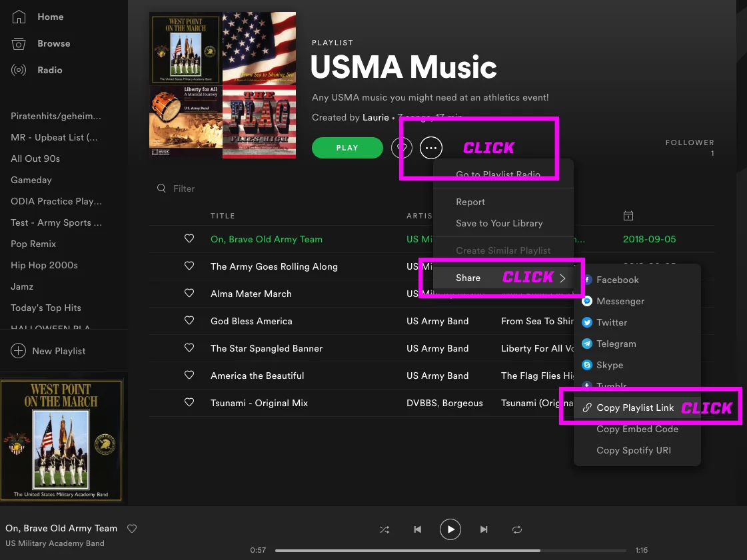Open the Gameday playlist
747x560 pixels.
coord(31,180)
